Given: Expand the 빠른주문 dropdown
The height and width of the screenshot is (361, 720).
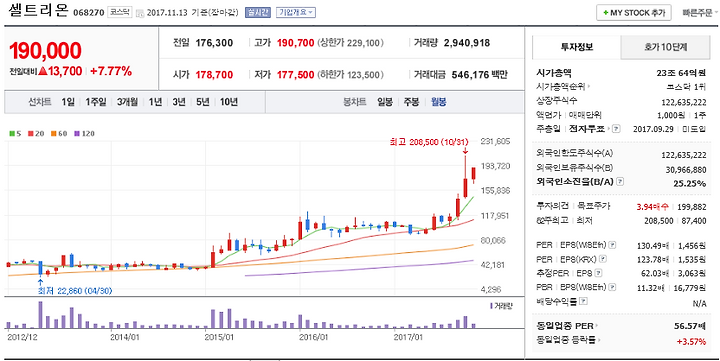Looking at the screenshot, I should [x=701, y=12].
